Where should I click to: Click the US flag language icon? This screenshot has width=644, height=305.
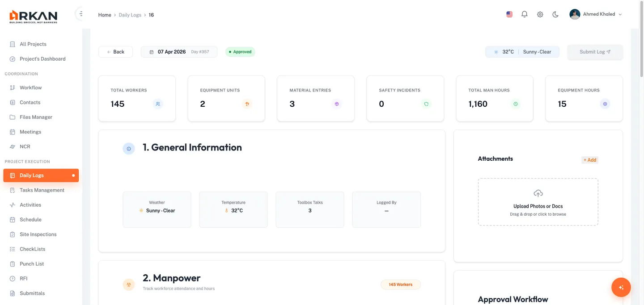coord(509,14)
